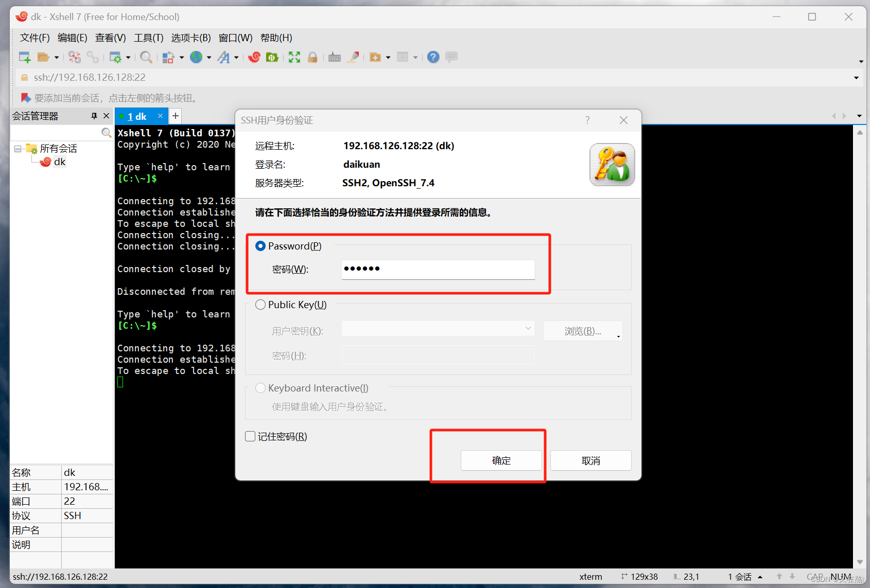Open dropdown next to Open folder icon
The width and height of the screenshot is (870, 588).
[57, 58]
